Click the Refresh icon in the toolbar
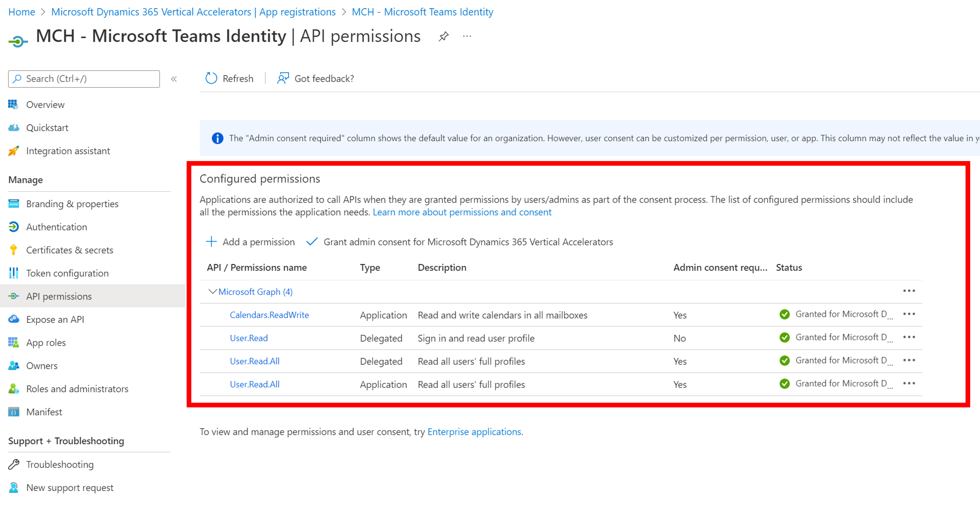The height and width of the screenshot is (529, 980). pos(211,78)
